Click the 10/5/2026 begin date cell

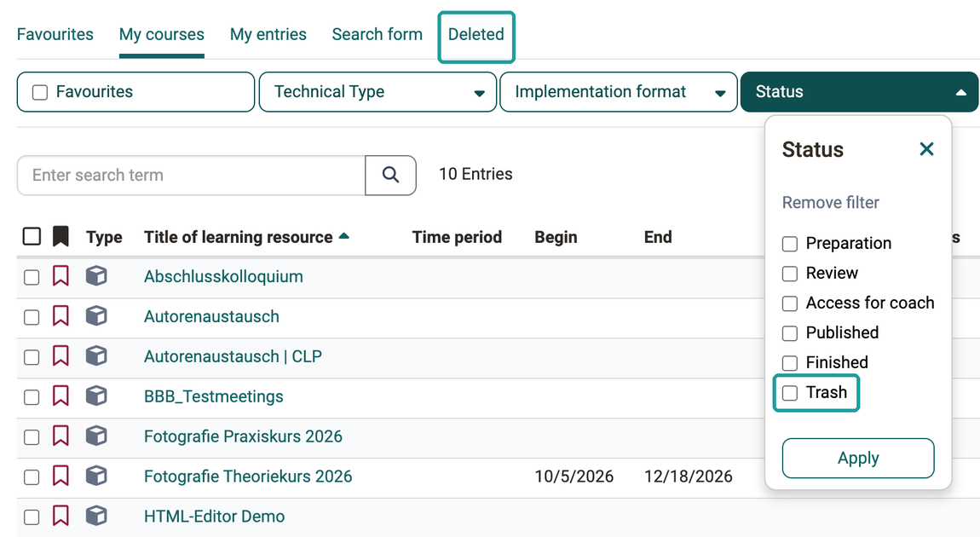click(574, 476)
